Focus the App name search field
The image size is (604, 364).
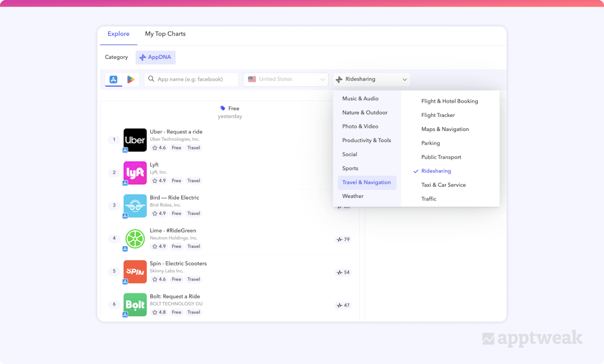point(191,79)
